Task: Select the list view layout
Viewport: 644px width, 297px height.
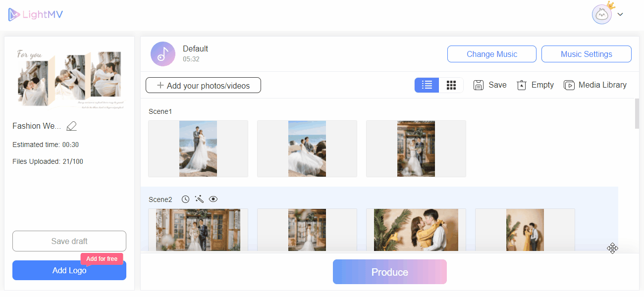Action: [x=427, y=85]
